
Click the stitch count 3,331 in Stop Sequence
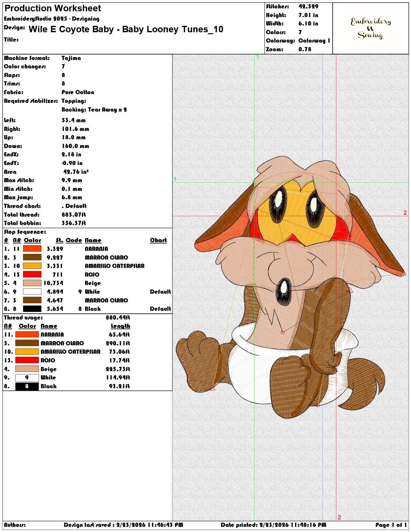coord(55,266)
